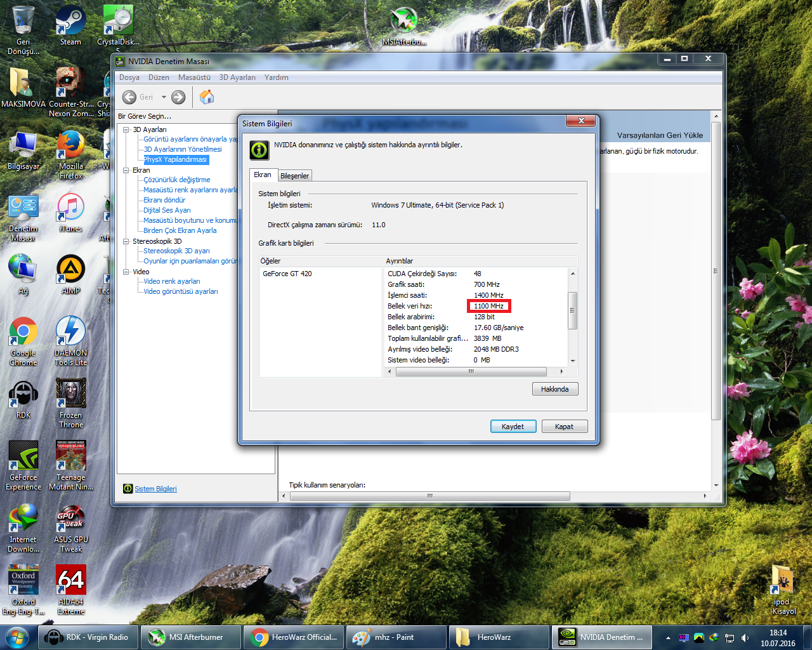Click the Hakkında button
Image resolution: width=812 pixels, height=650 pixels.
click(x=555, y=389)
